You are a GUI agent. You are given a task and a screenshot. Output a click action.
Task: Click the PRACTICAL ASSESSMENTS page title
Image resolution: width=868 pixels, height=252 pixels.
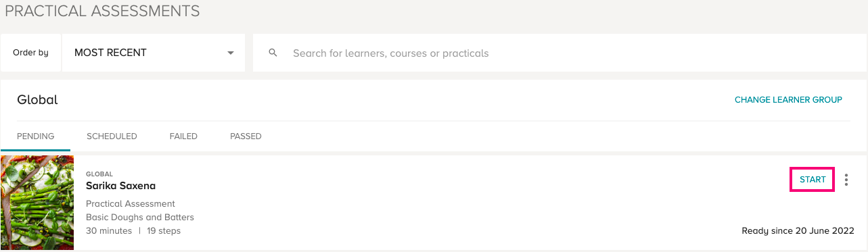[102, 11]
